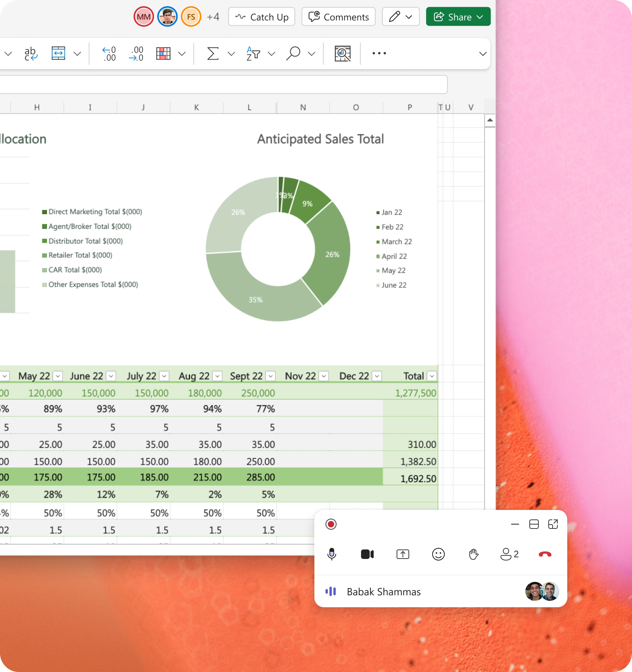Show more ribbon commands ellipsis
The height and width of the screenshot is (672, 632).
pyautogui.click(x=379, y=53)
